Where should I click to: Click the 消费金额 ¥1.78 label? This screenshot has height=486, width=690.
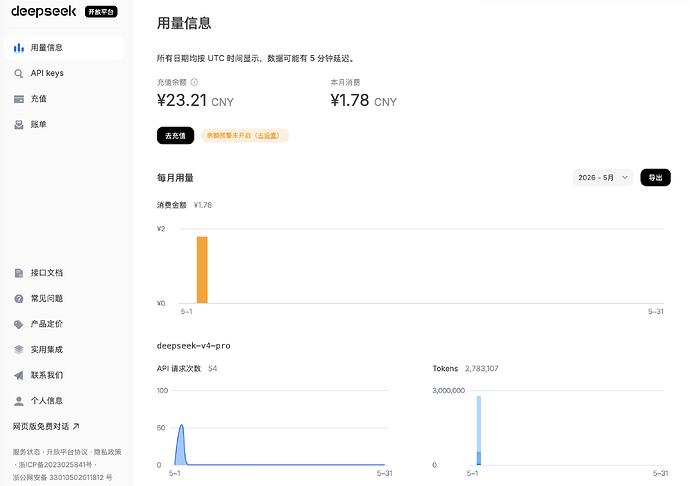(184, 205)
